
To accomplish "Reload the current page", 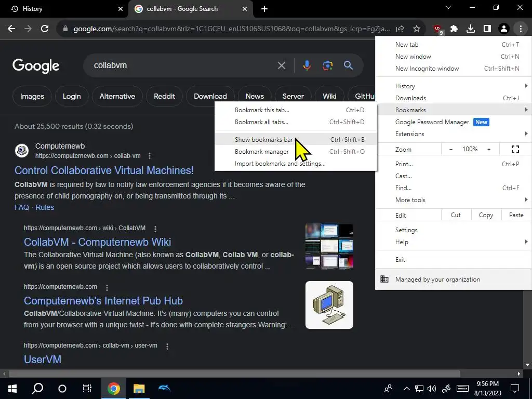I will click(x=45, y=29).
